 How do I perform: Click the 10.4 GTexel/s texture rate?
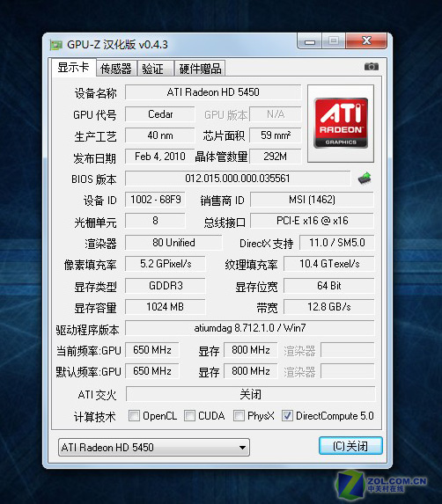(329, 264)
